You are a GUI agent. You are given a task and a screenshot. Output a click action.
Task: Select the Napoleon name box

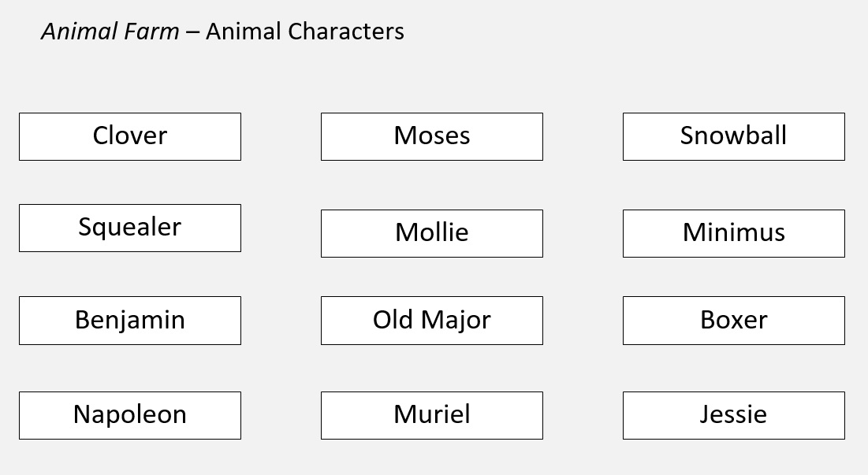pyautogui.click(x=130, y=415)
